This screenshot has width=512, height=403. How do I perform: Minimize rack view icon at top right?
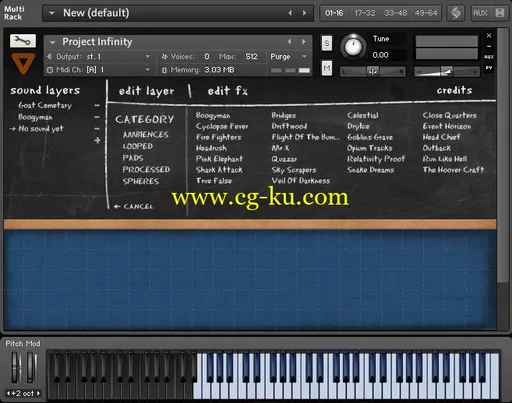coord(500,13)
